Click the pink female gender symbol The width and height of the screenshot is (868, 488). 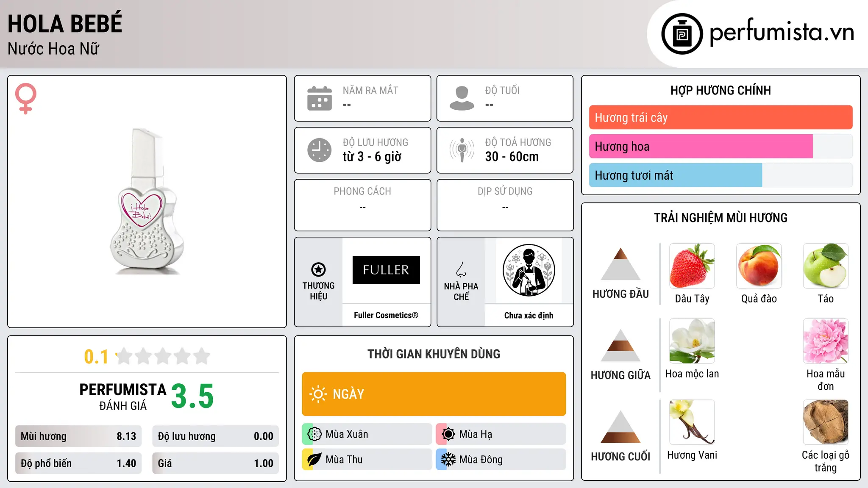point(26,99)
